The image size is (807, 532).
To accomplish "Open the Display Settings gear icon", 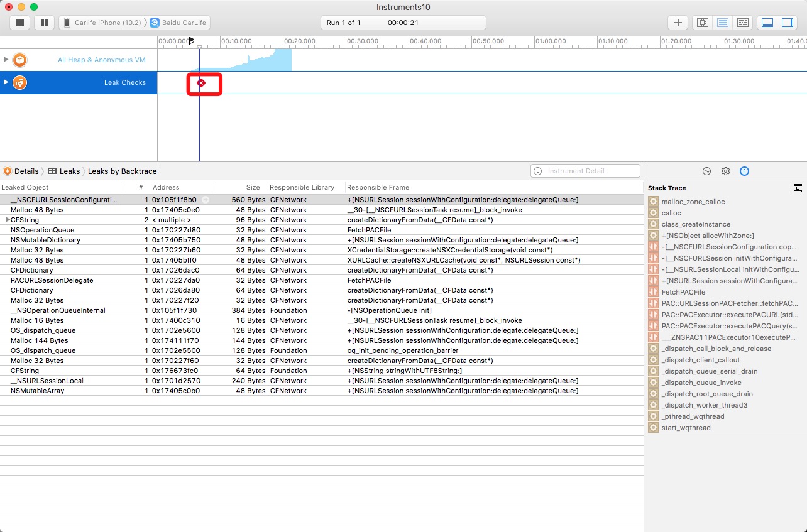I will (x=725, y=171).
